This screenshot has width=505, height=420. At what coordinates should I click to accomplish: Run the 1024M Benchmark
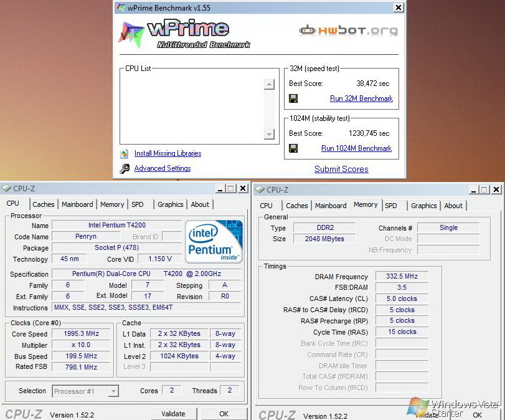point(357,148)
